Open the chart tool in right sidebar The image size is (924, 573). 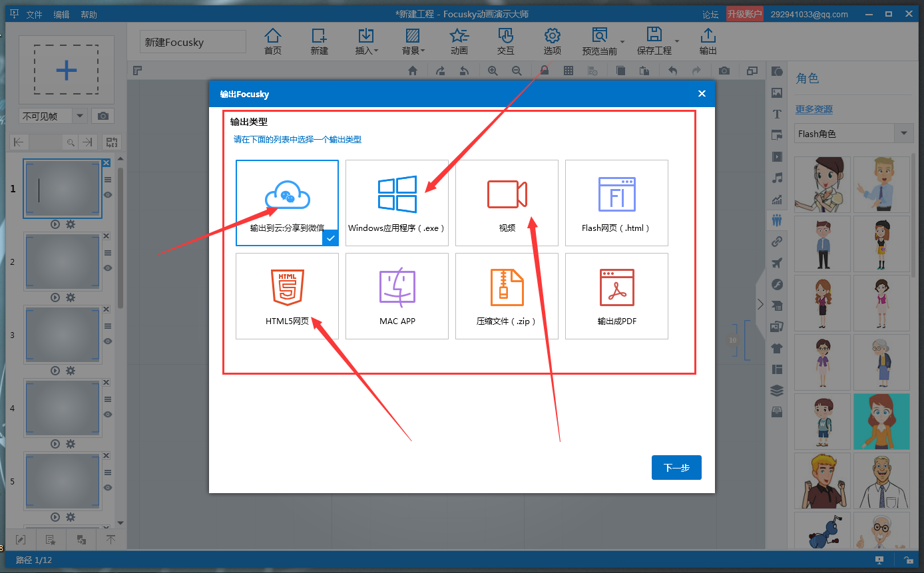777,199
